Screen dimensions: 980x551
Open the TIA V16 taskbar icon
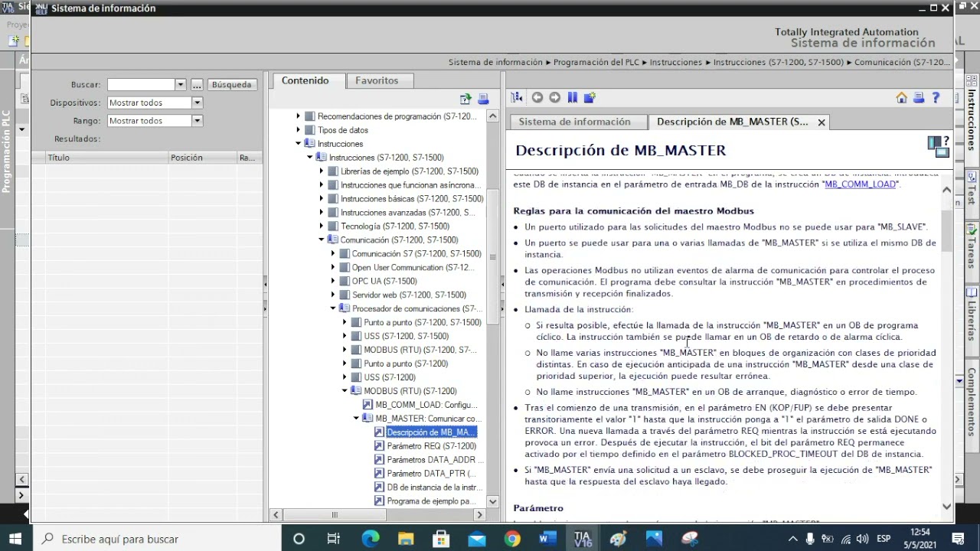[x=583, y=539]
